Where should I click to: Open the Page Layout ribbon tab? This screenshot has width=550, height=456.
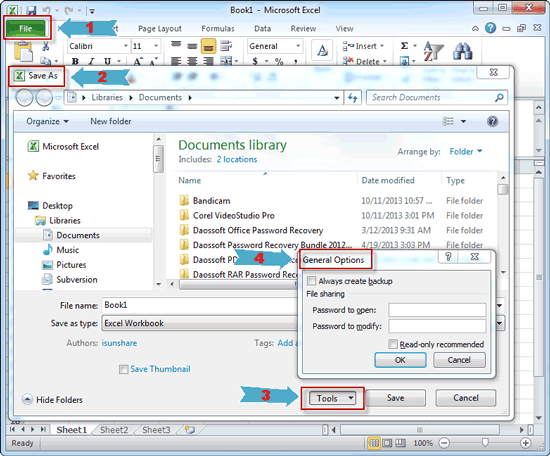(160, 28)
